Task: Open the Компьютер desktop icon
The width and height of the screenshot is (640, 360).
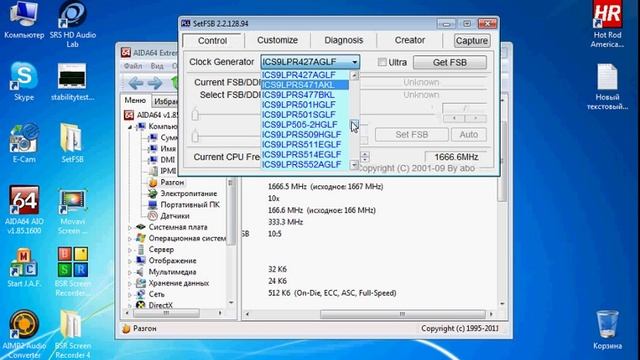Action: (x=24, y=20)
